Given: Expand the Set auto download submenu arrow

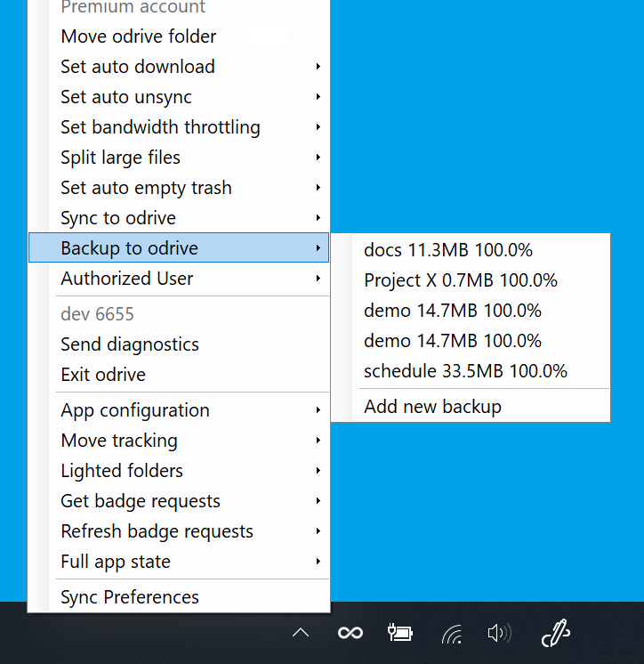Looking at the screenshot, I should tap(318, 67).
